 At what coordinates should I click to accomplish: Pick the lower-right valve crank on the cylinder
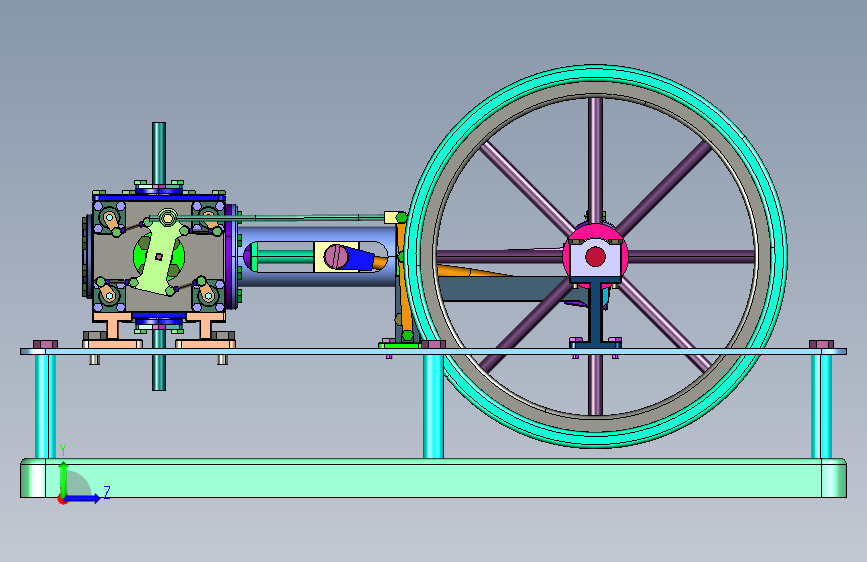(x=205, y=290)
